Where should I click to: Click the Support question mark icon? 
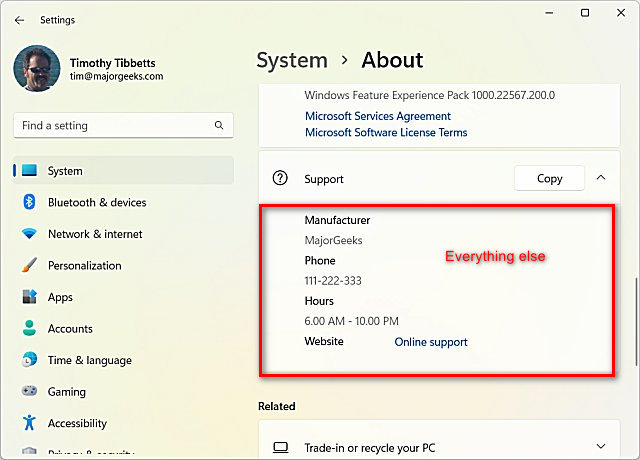click(280, 178)
